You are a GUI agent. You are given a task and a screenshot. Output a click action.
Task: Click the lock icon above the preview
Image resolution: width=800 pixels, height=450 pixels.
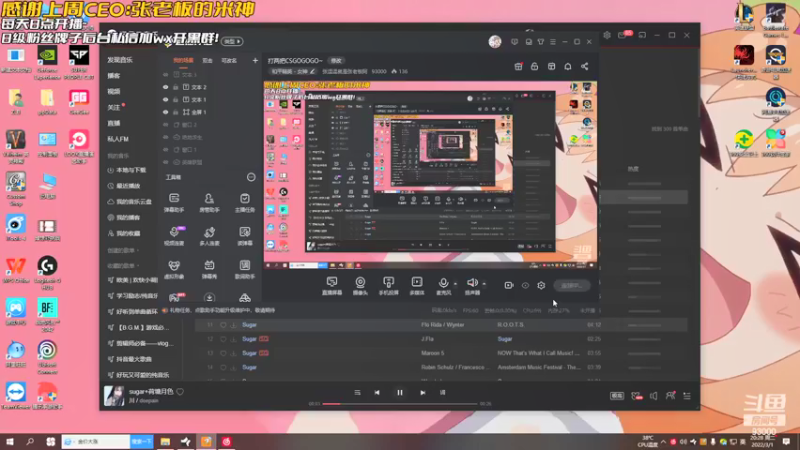[534, 66]
